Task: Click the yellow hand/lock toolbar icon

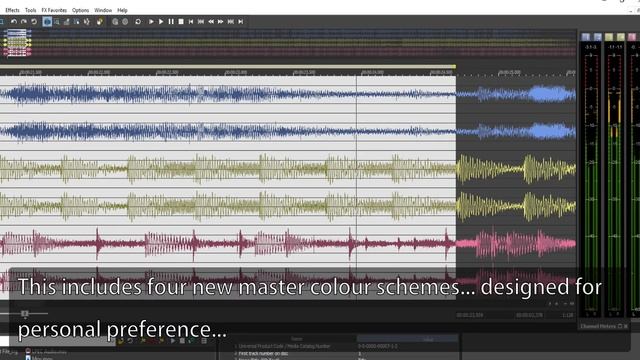Action: (x=100, y=22)
